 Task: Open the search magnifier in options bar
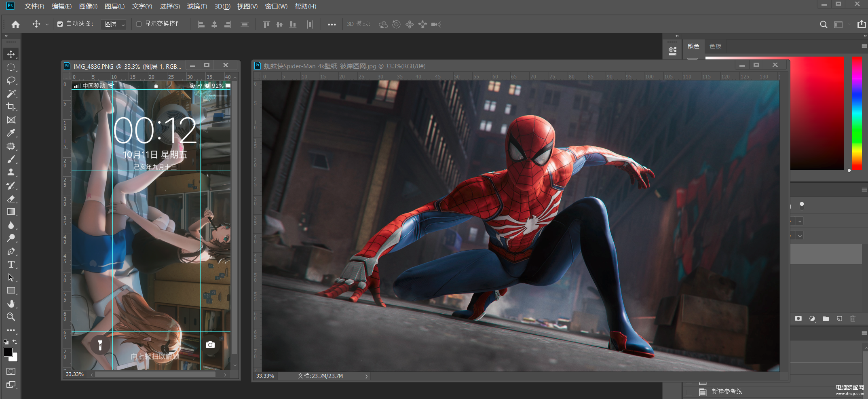pyautogui.click(x=823, y=25)
